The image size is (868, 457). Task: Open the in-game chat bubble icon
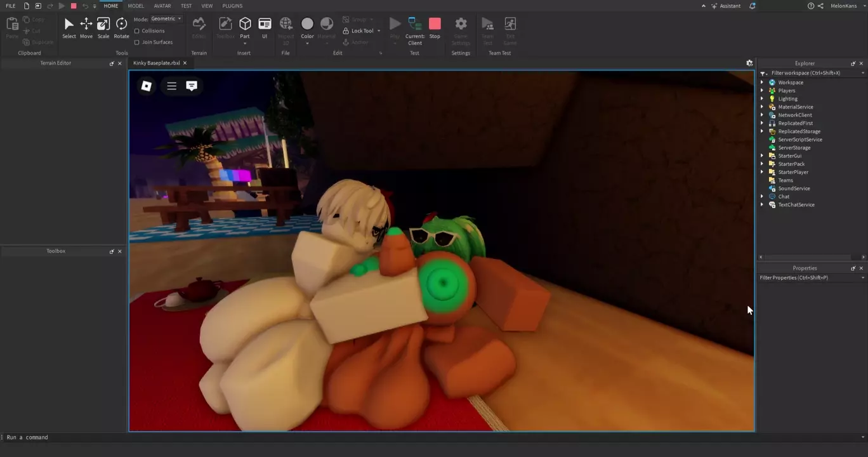click(192, 86)
